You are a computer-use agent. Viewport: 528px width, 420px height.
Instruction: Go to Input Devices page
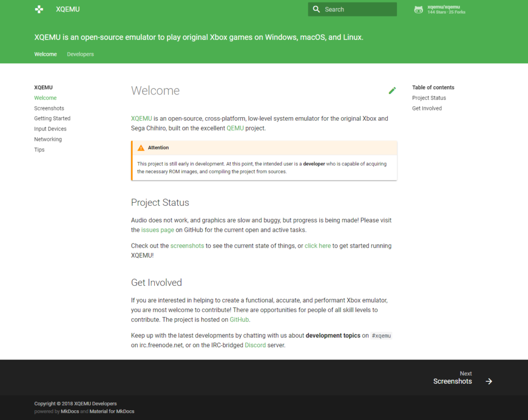[x=50, y=129]
